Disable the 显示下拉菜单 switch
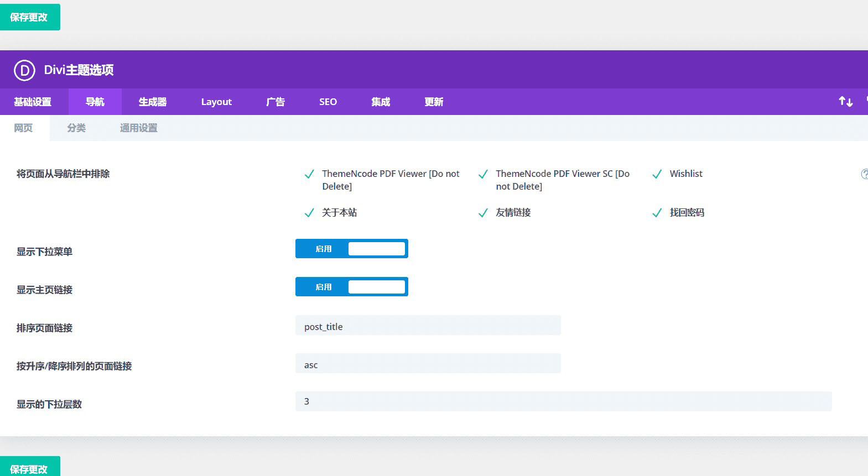This screenshot has height=476, width=868. click(x=352, y=249)
